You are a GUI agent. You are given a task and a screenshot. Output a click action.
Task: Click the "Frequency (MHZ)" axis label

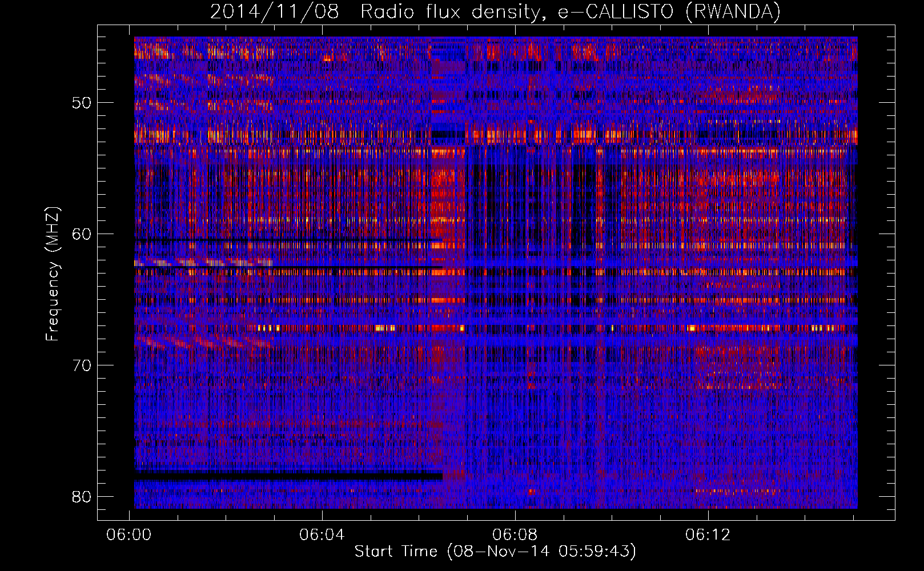click(x=52, y=274)
